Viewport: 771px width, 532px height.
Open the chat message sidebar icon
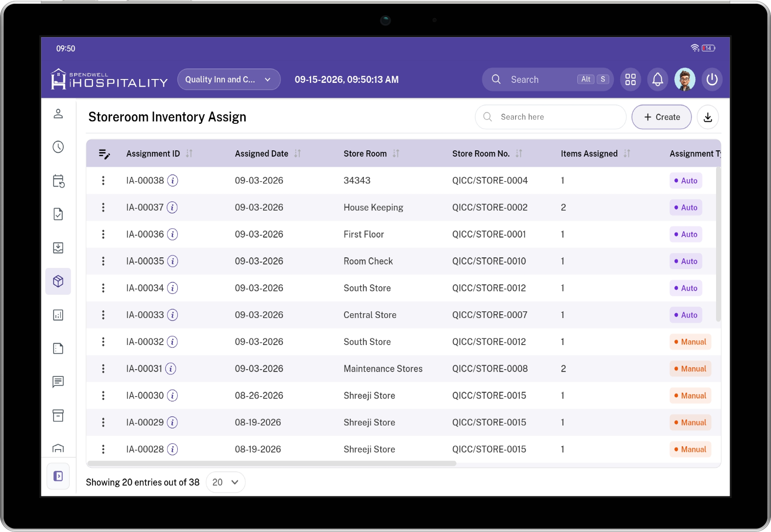click(58, 382)
